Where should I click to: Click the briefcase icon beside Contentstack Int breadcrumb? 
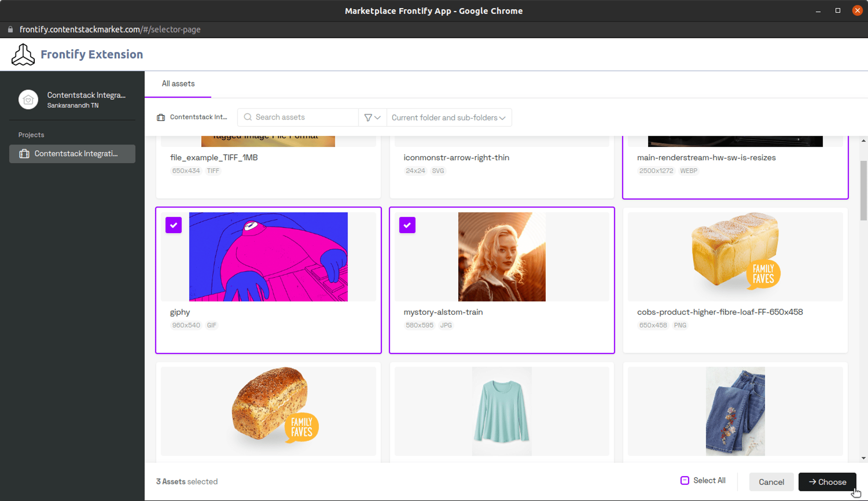click(x=161, y=117)
